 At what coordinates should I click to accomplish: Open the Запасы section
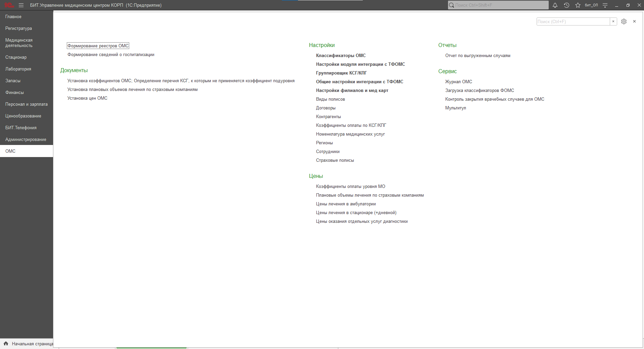(27, 81)
